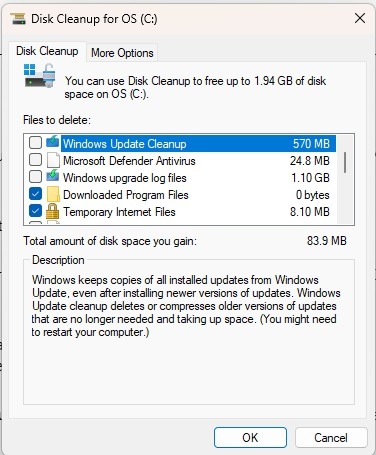Click the Temporary Internet Files padlock icon
The width and height of the screenshot is (376, 455).
click(x=52, y=211)
